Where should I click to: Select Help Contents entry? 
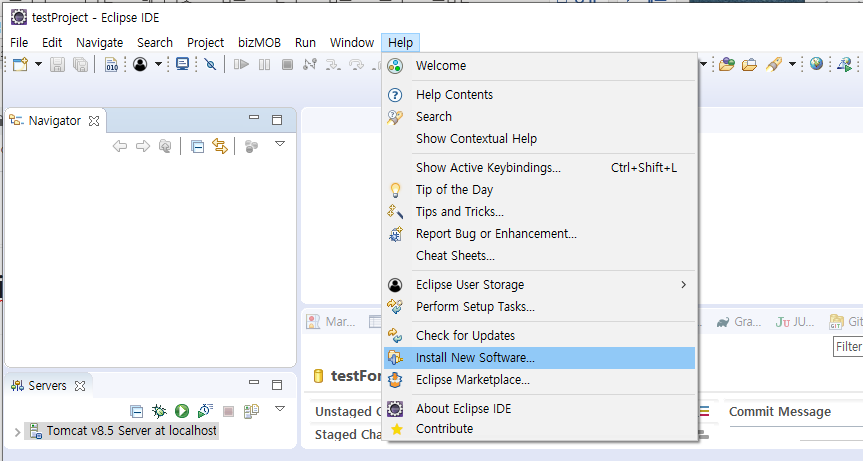tap(539, 95)
